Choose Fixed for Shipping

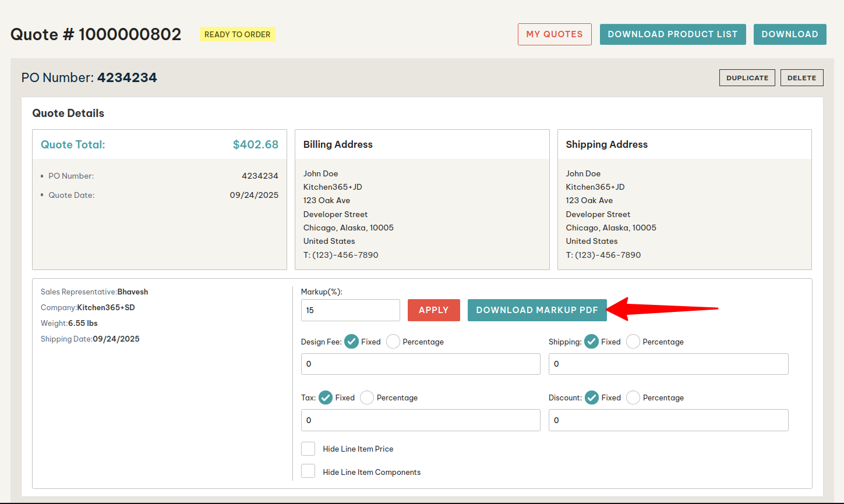(591, 342)
